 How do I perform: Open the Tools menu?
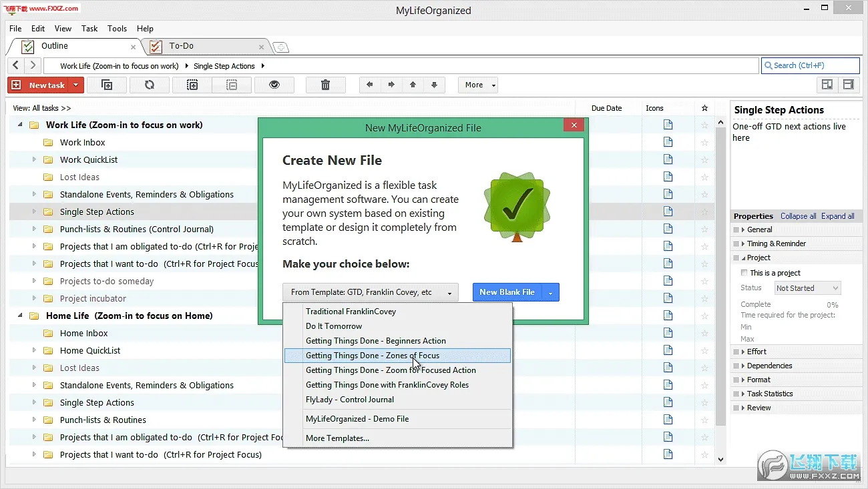tap(117, 29)
